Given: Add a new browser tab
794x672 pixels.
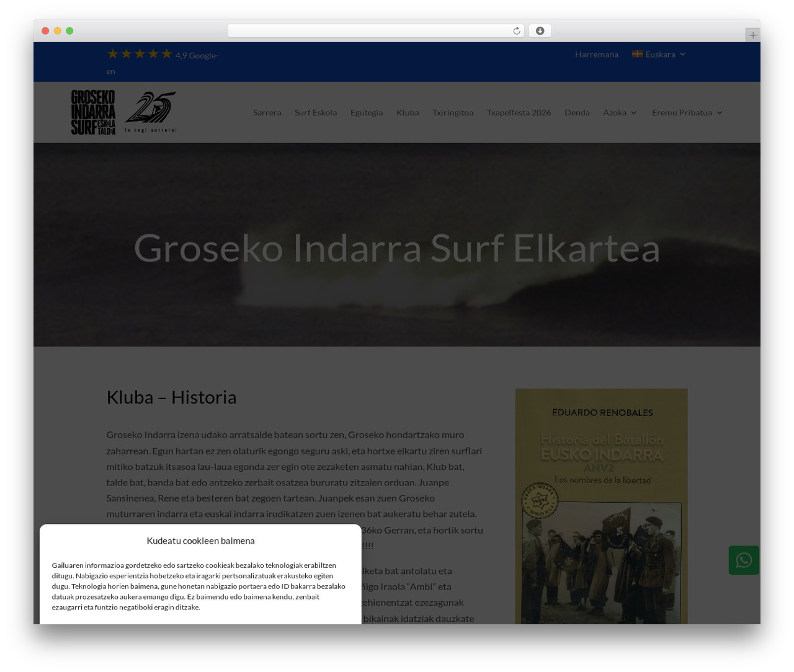Looking at the screenshot, I should [752, 35].
